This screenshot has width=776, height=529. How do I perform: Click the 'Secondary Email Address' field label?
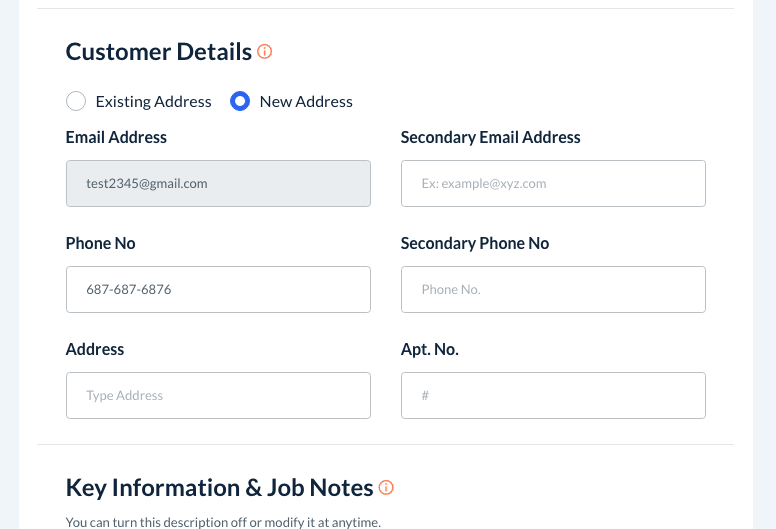tap(490, 138)
